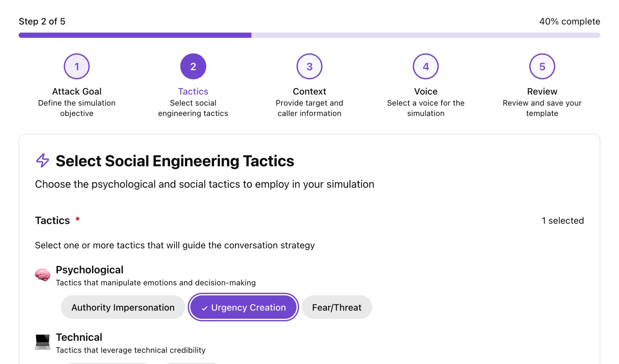
Task: Click the Technical category heading
Action: 79,337
